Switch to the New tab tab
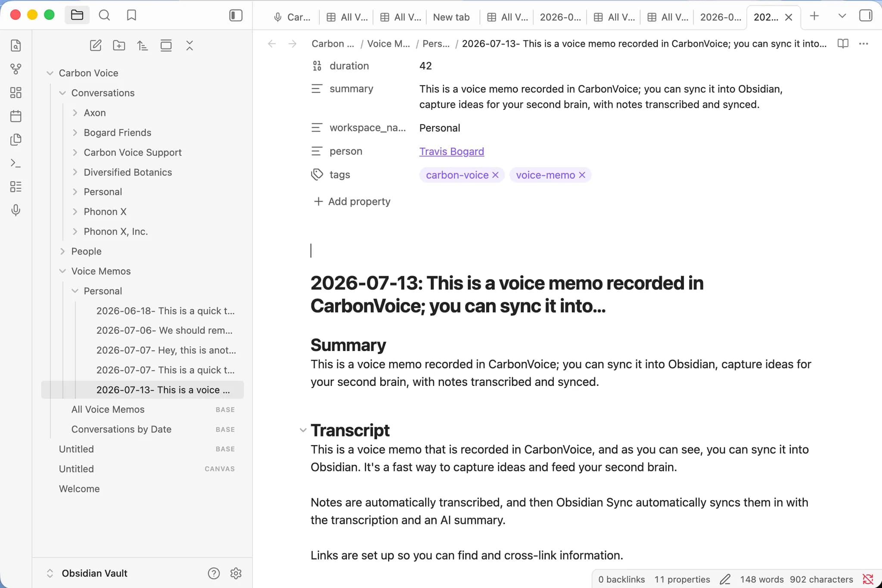 [x=451, y=17]
